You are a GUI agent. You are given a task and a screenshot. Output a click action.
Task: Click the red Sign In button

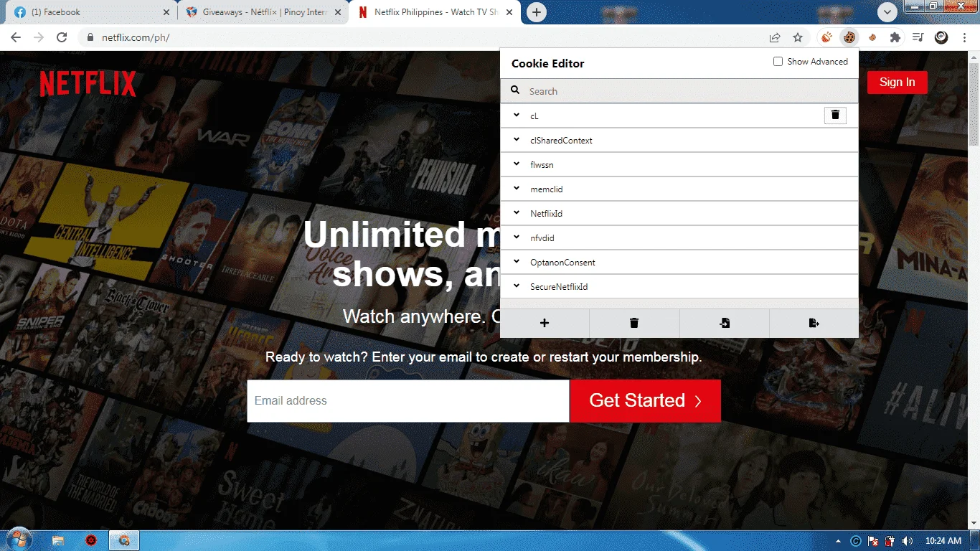pos(897,82)
